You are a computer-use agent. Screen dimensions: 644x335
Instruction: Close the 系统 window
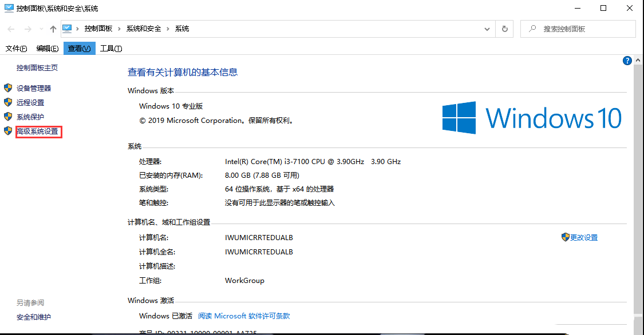630,8
